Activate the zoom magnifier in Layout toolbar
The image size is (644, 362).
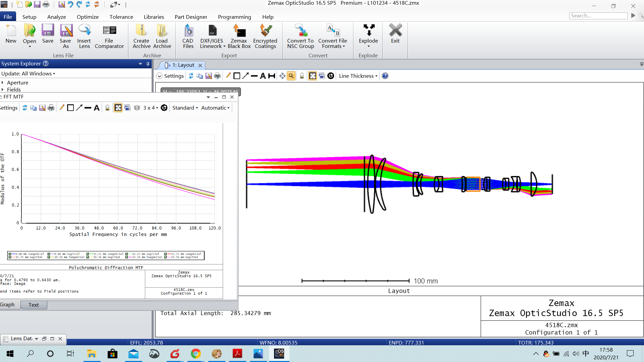click(x=291, y=76)
